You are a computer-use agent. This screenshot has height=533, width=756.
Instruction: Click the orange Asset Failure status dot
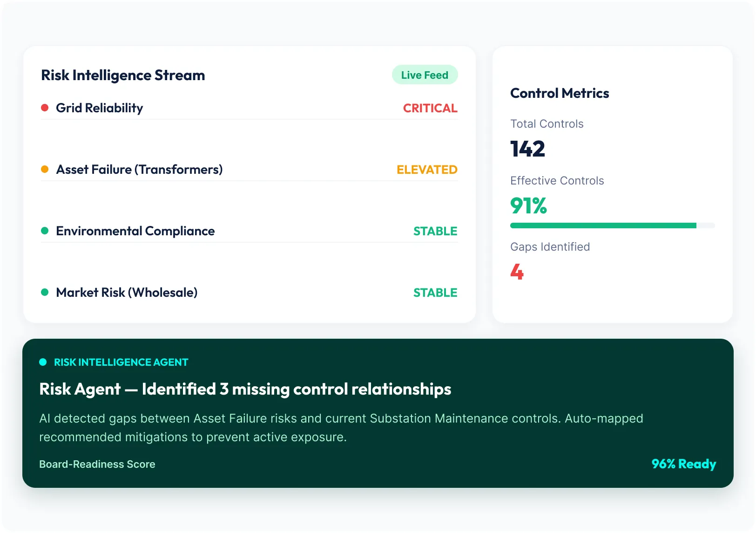pyautogui.click(x=45, y=170)
